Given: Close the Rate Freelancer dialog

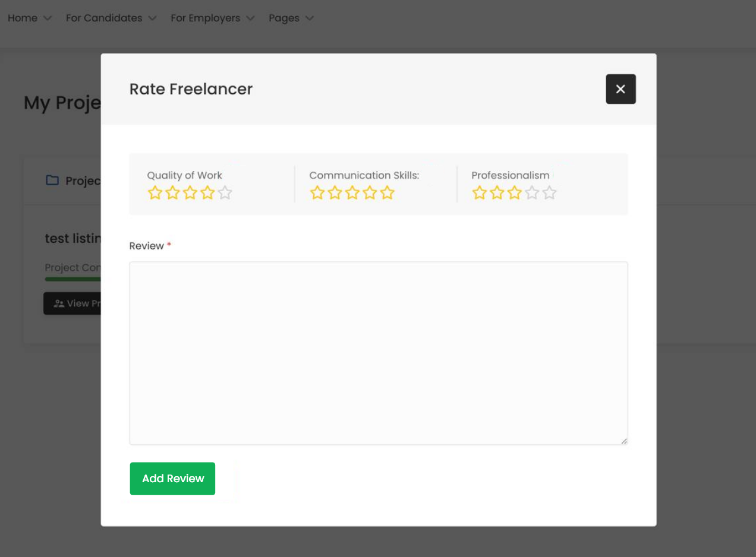Looking at the screenshot, I should coord(620,89).
